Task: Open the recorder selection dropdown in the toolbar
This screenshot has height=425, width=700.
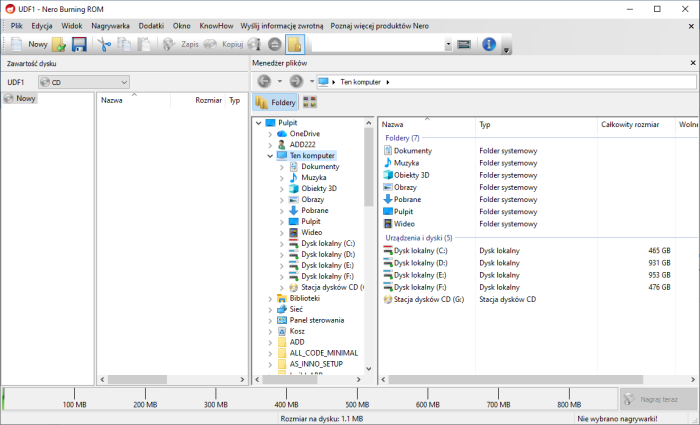Action: click(x=448, y=44)
